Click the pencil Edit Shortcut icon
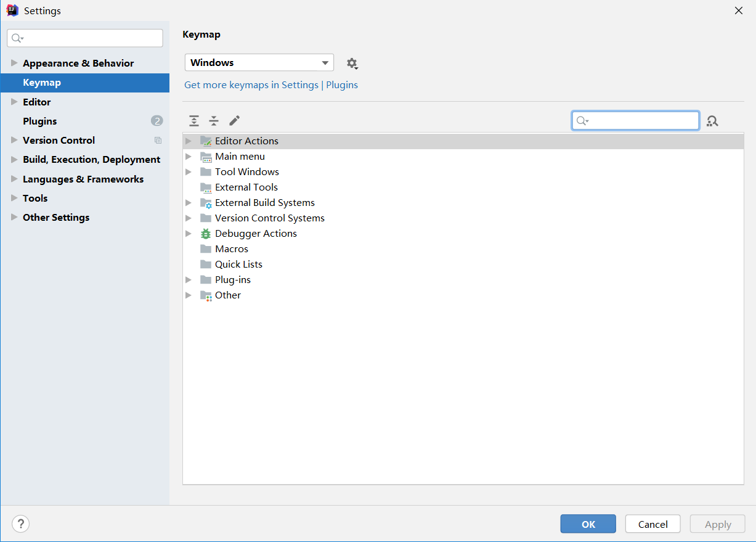Screen dimensions: 756x542 (234, 121)
